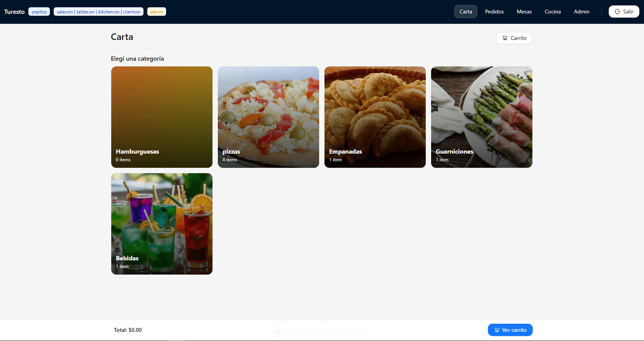This screenshot has height=341, width=644.
Task: Go to the Pedidos section
Action: click(494, 12)
